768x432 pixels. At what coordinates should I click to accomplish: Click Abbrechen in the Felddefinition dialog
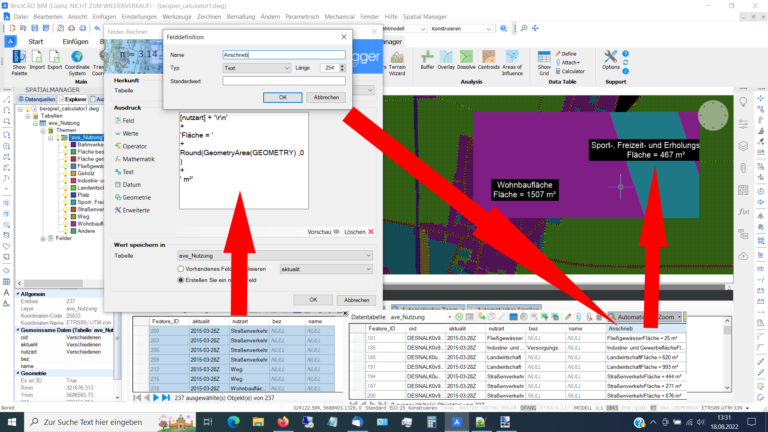pyautogui.click(x=326, y=97)
